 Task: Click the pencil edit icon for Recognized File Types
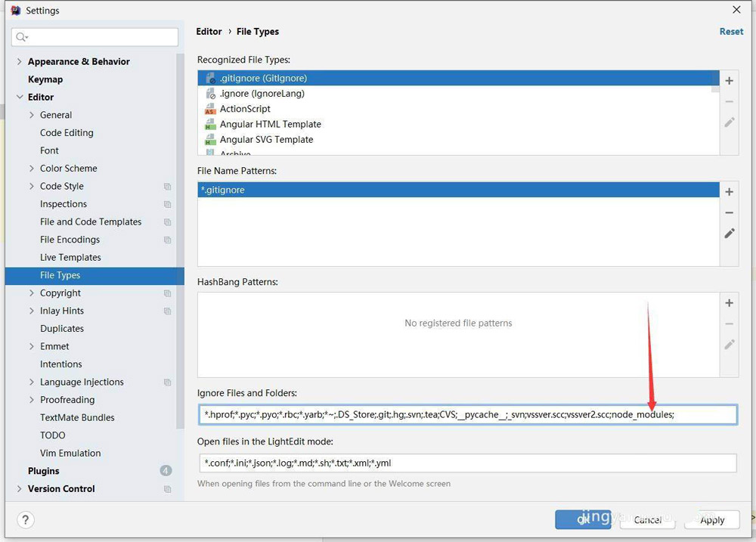[729, 122]
